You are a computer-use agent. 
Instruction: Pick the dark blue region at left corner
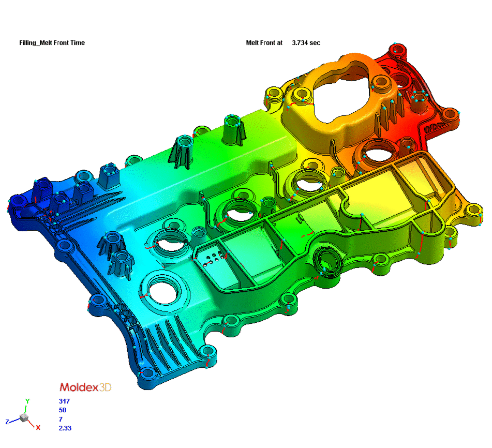[21, 207]
